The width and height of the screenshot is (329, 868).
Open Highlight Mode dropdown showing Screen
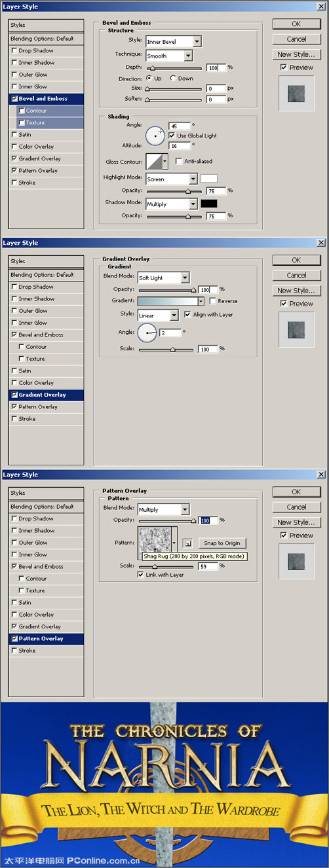click(172, 179)
